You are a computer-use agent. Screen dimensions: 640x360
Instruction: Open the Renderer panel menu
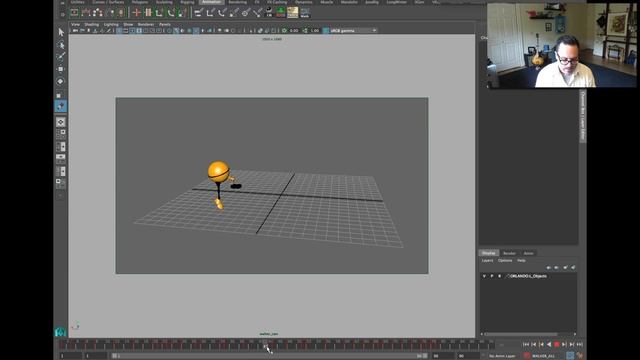pyautogui.click(x=146, y=24)
